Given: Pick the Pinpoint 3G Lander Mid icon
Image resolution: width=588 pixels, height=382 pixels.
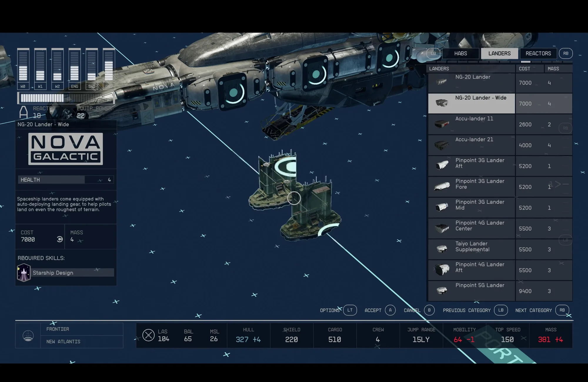Looking at the screenshot, I should (442, 207).
